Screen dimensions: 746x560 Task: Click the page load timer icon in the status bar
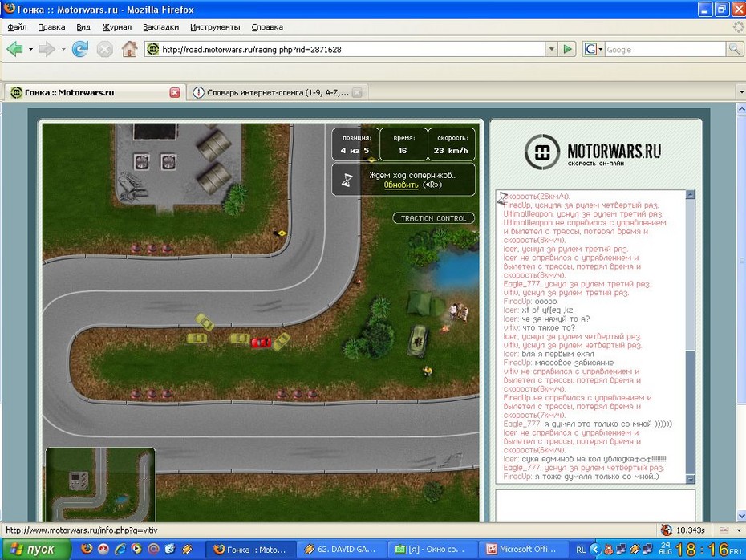point(667,530)
